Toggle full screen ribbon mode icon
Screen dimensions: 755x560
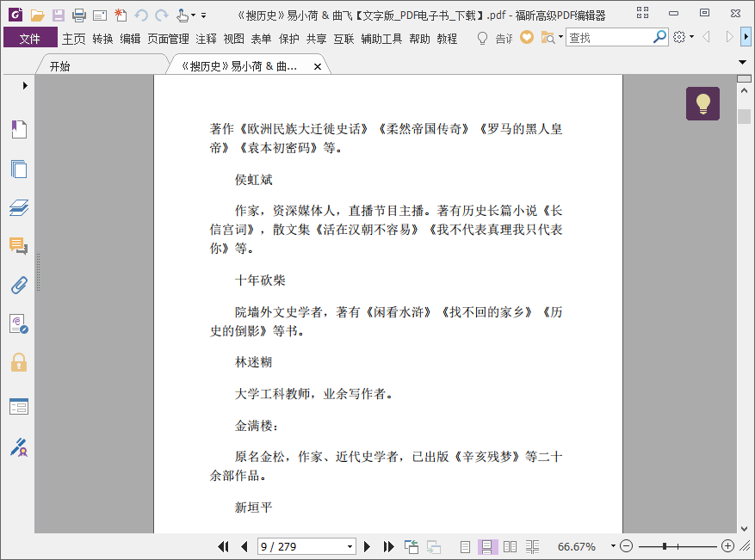tap(642, 13)
